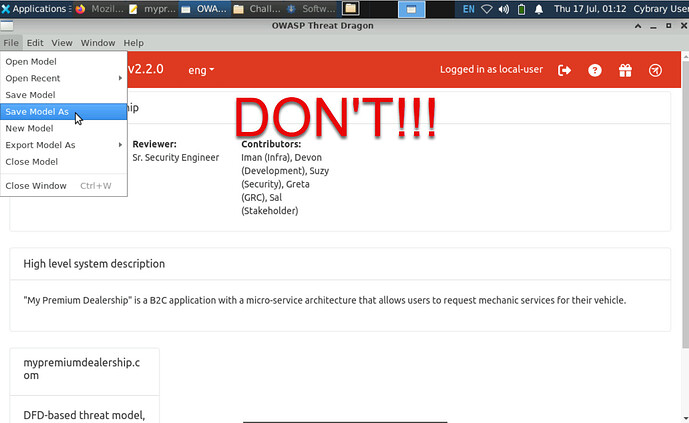Click the logout icon in the red header
The width and height of the screenshot is (689, 423).
coord(565,71)
